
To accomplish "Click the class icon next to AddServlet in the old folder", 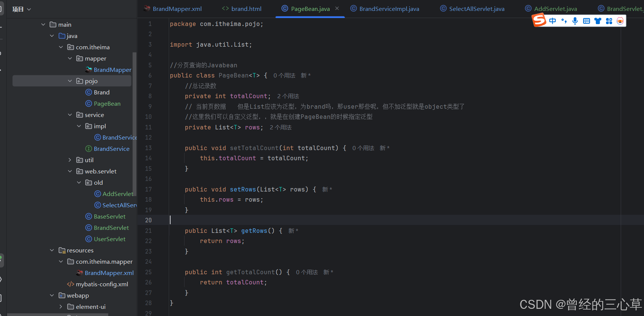I will point(98,194).
